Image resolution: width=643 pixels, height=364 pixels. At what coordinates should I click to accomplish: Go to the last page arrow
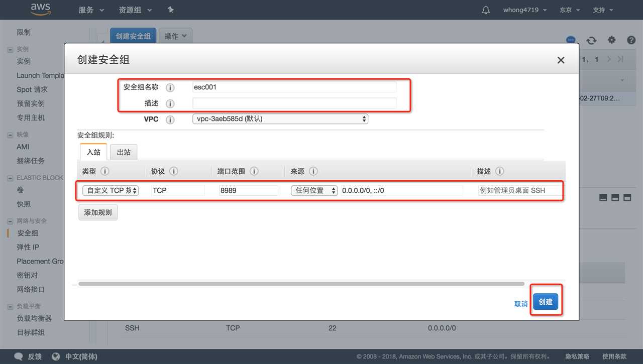(620, 59)
